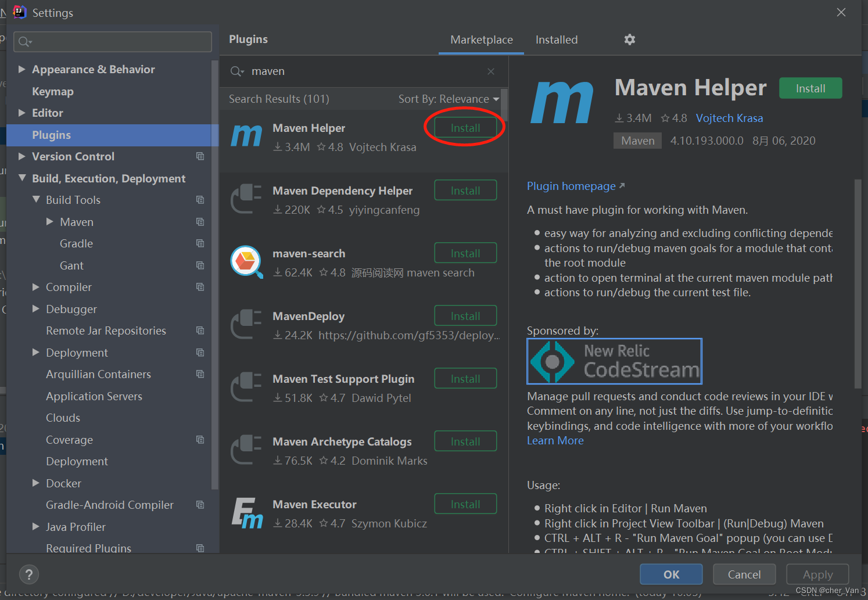Expand the Debugger node

(x=35, y=309)
